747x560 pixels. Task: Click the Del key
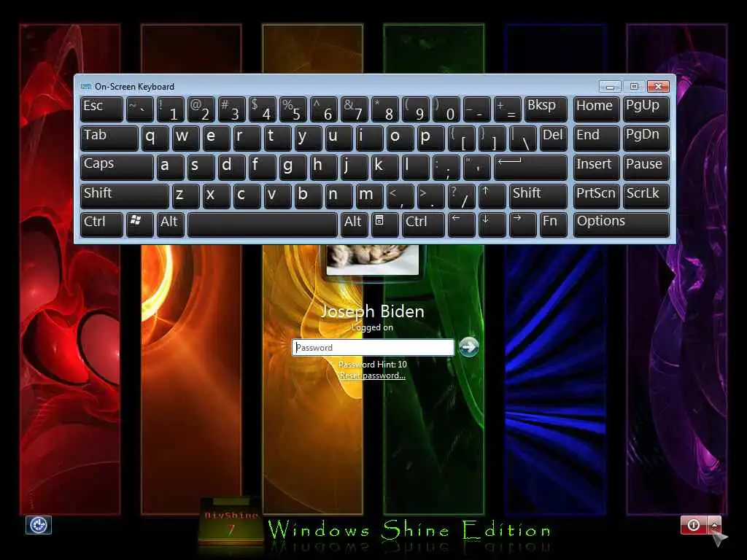pyautogui.click(x=553, y=138)
